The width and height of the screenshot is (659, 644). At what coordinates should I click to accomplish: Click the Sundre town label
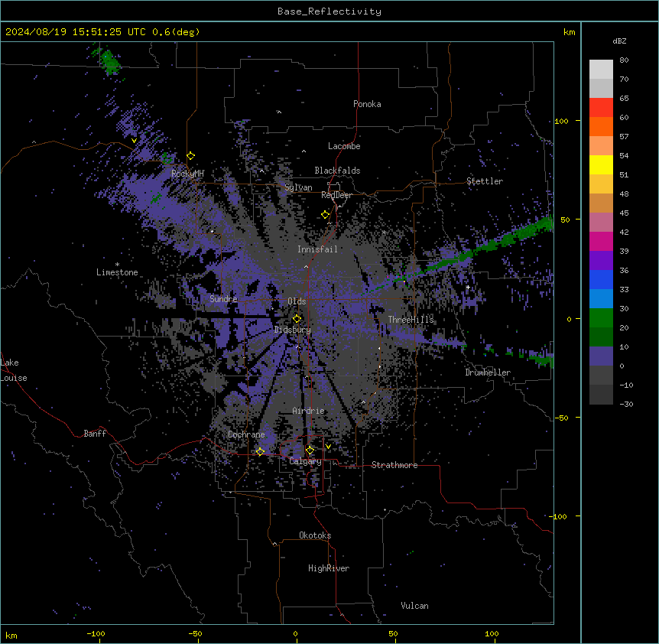223,299
